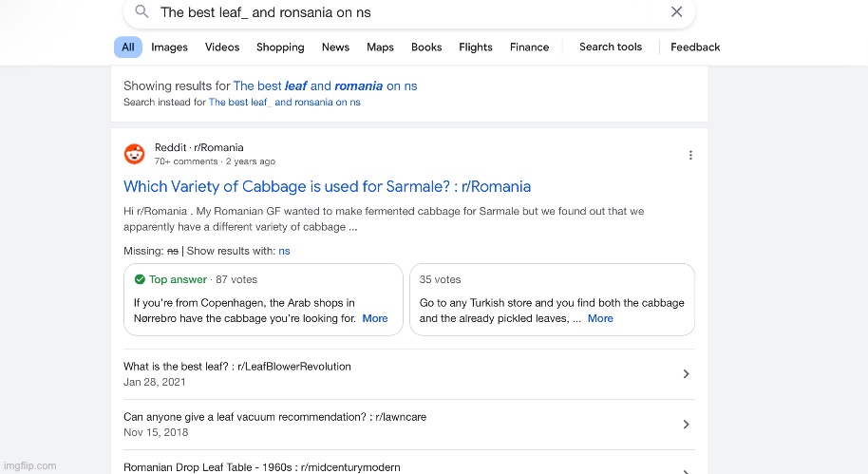This screenshot has height=474, width=868.
Task: Clear the search box with X icon
Action: pos(676,12)
